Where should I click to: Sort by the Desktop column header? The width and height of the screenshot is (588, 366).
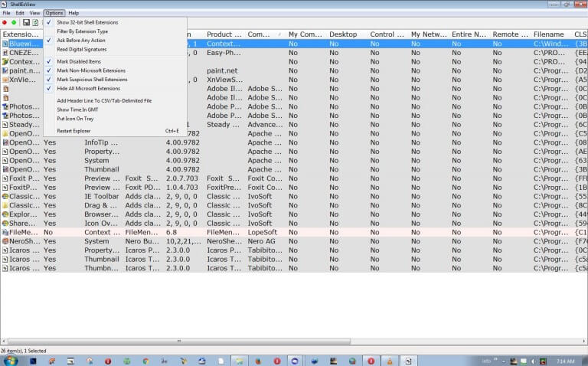point(348,34)
